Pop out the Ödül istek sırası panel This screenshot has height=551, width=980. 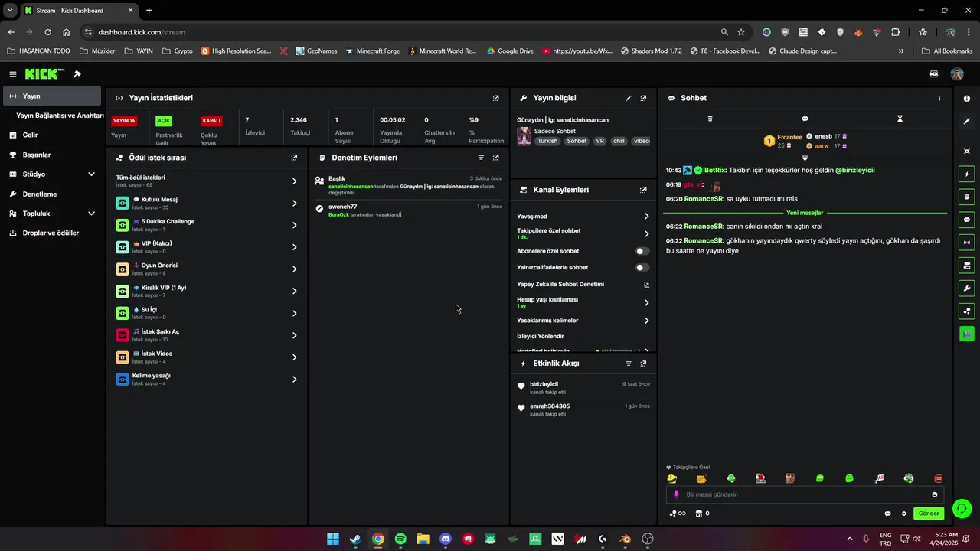294,158
